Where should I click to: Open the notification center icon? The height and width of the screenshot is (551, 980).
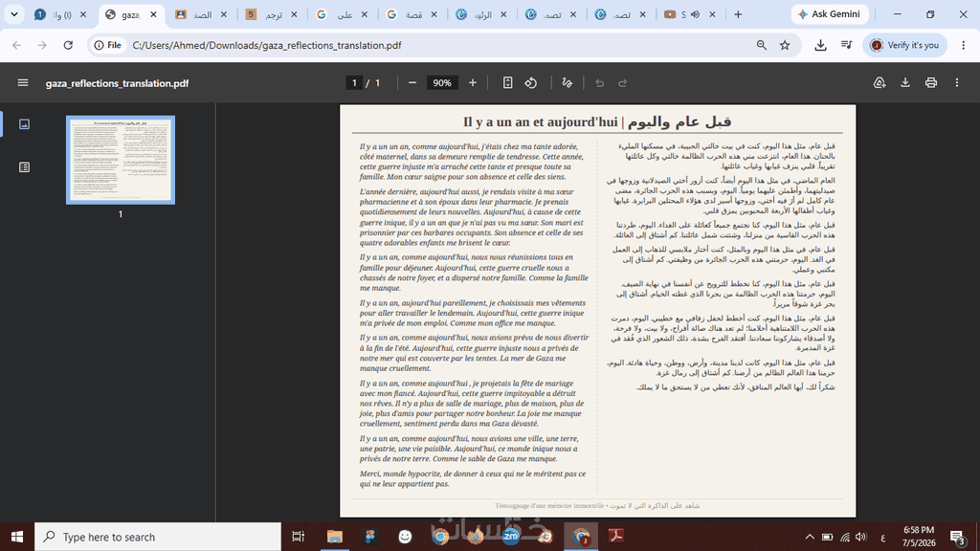click(957, 537)
